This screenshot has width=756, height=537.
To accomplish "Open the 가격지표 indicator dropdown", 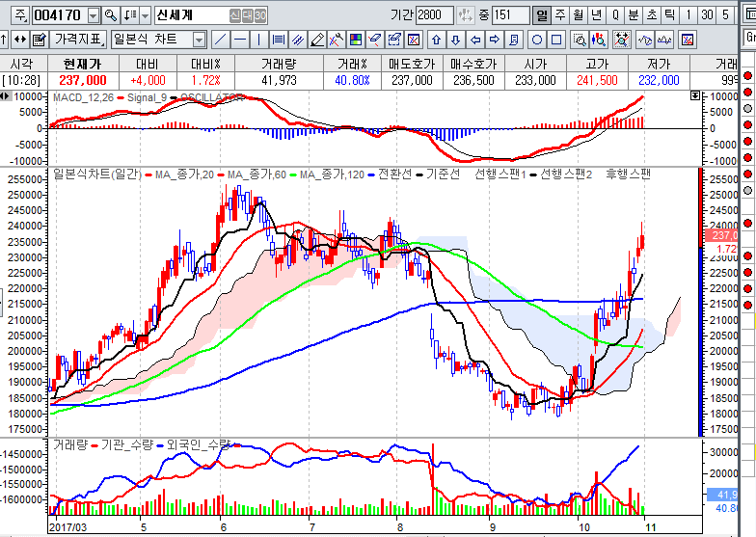I will 78,40.
